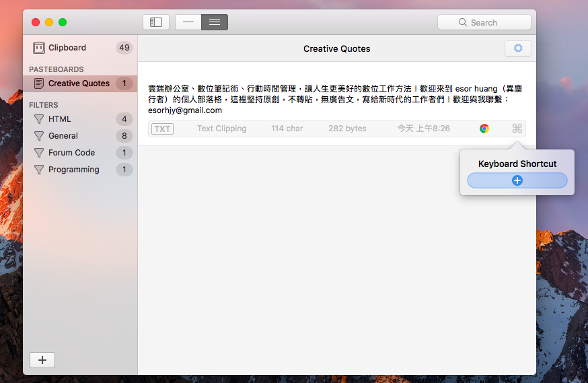Viewport: 588px width, 383px height.
Task: Click the 282 bytes size label
Action: pos(347,129)
